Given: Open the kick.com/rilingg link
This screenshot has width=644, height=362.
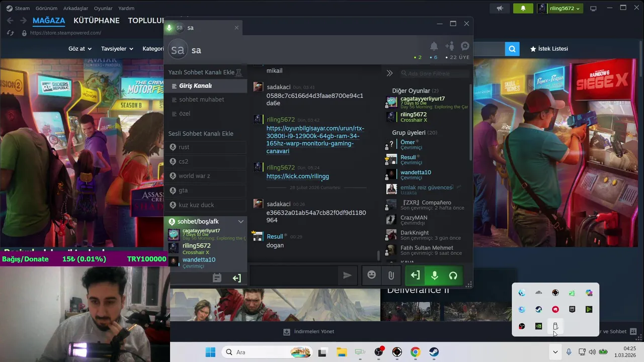Looking at the screenshot, I should tap(297, 176).
